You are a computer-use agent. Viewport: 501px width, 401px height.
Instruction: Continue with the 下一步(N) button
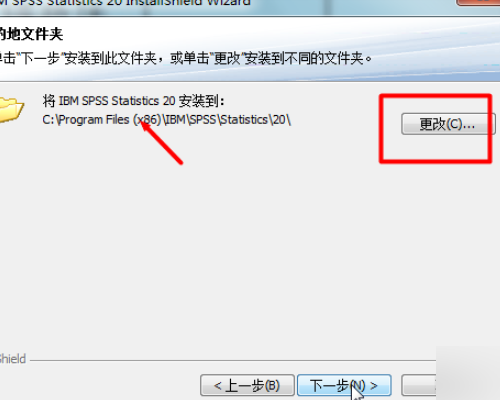344,385
